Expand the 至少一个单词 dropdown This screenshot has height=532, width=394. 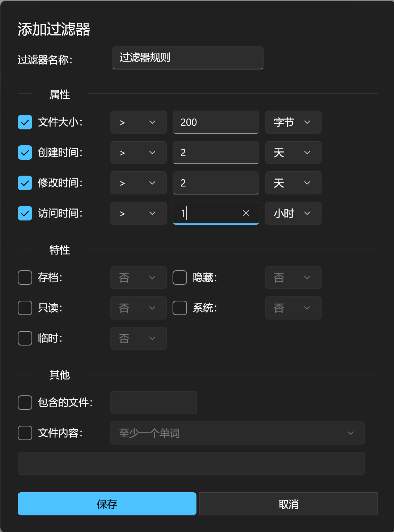click(238, 433)
